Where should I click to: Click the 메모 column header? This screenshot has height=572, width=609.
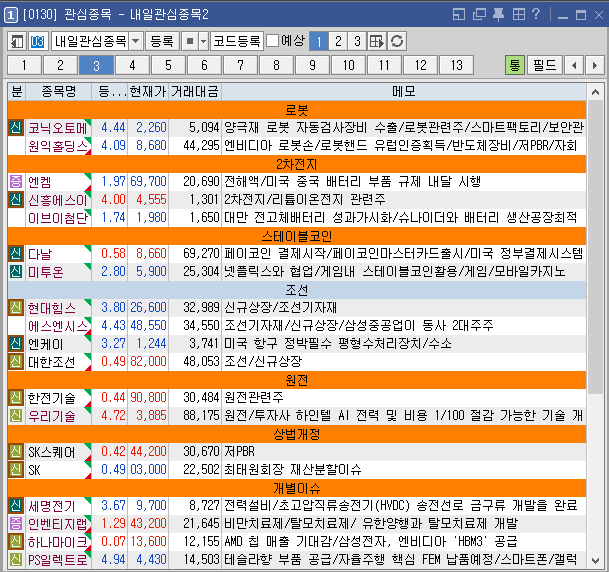(404, 92)
